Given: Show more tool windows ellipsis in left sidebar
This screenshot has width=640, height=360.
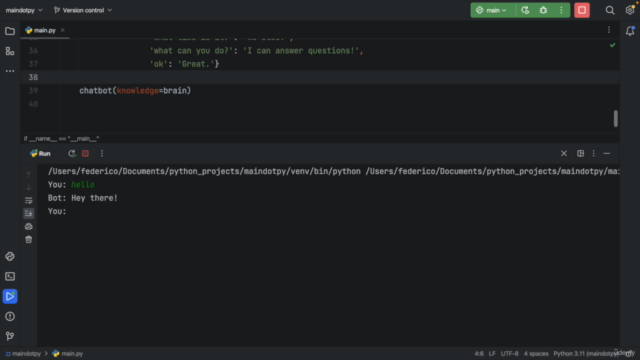Looking at the screenshot, I should [10, 71].
